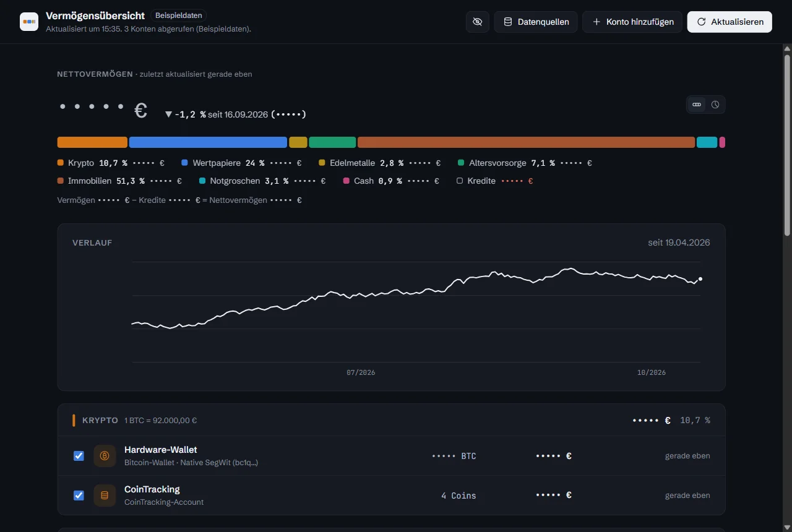Add an account with Konto hinzufügen
The width and height of the screenshot is (792, 532).
point(632,22)
